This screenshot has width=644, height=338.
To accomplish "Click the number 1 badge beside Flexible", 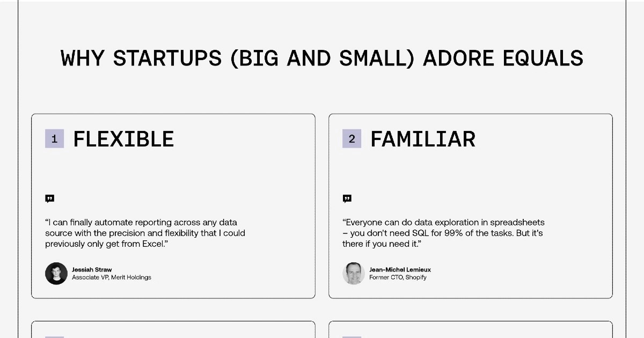I will [54, 139].
